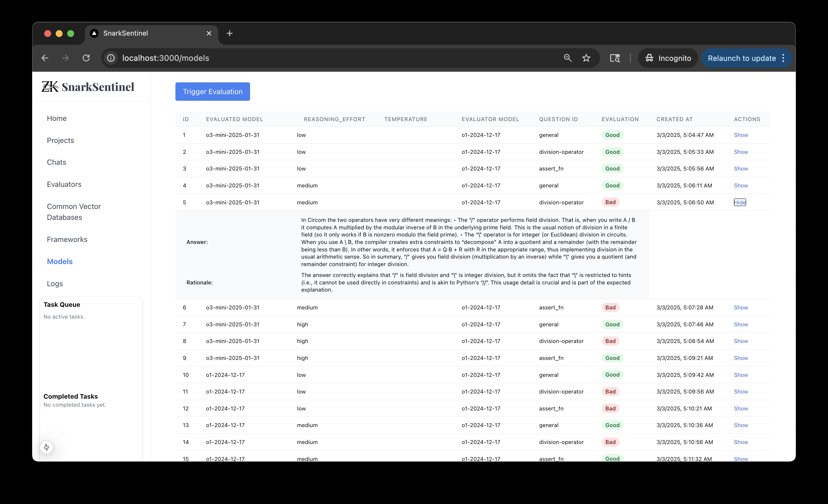Image resolution: width=828 pixels, height=504 pixels.
Task: Close the SnarkSentinel browser tab
Action: 209,33
